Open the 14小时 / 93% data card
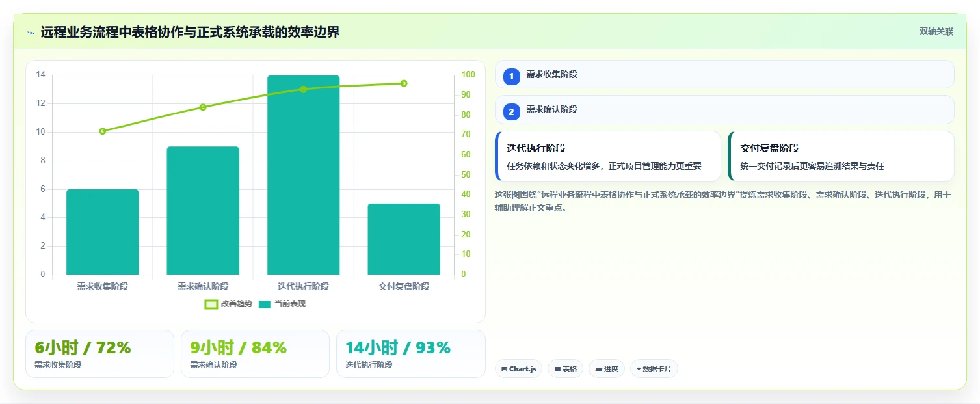The width and height of the screenshot is (980, 404). click(x=411, y=354)
